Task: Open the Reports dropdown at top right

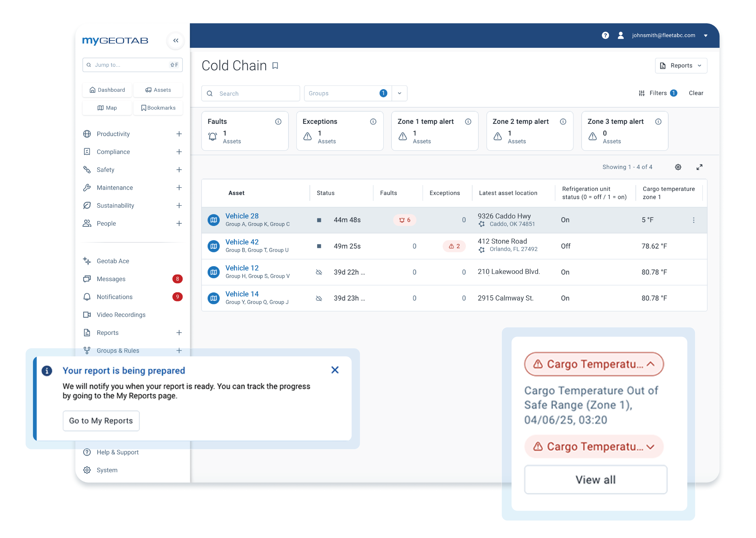Action: pos(681,65)
